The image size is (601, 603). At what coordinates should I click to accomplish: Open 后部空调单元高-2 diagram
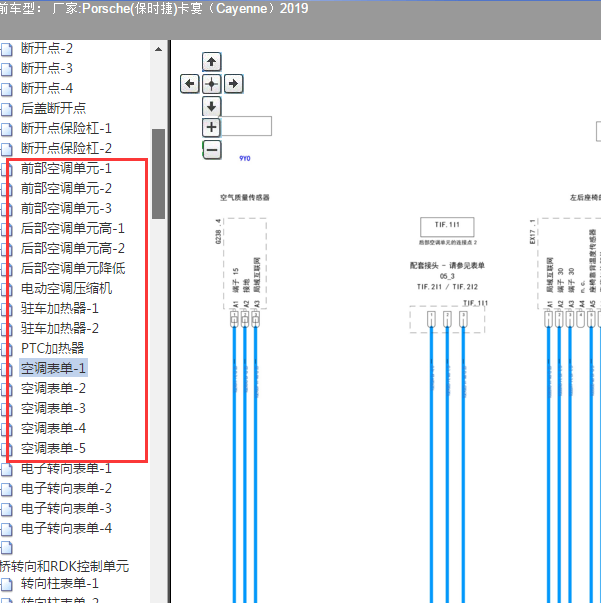[x=73, y=248]
